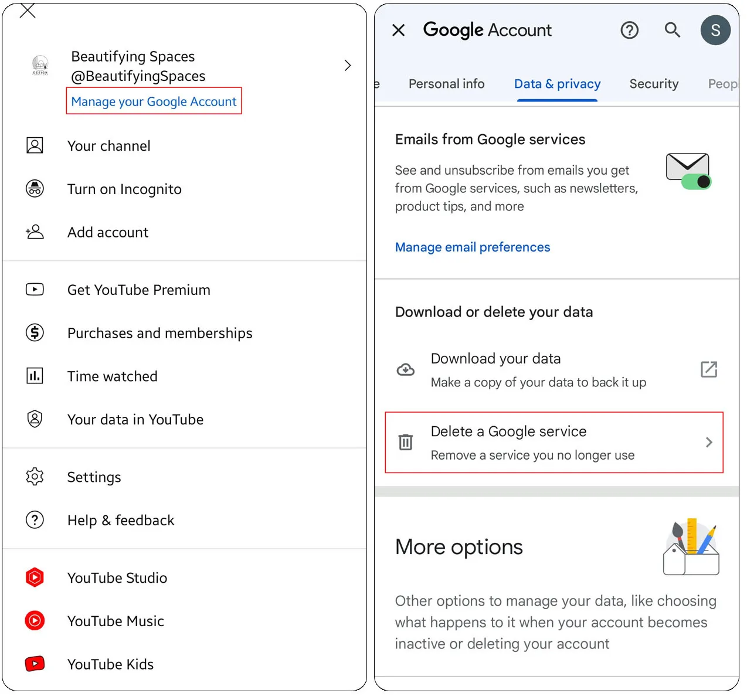Click the S profile avatar circle
Viewport: 747px width, 700px height.
[x=715, y=30]
